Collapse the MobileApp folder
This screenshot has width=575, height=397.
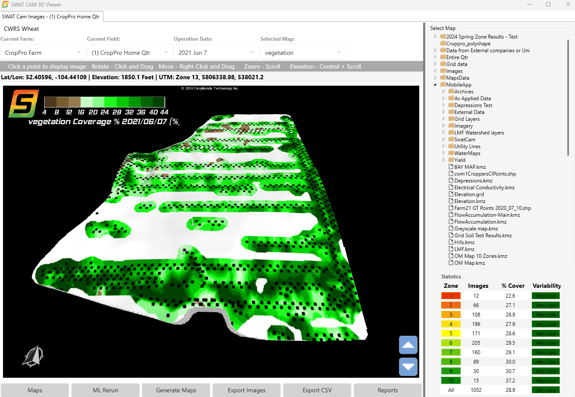(435, 85)
